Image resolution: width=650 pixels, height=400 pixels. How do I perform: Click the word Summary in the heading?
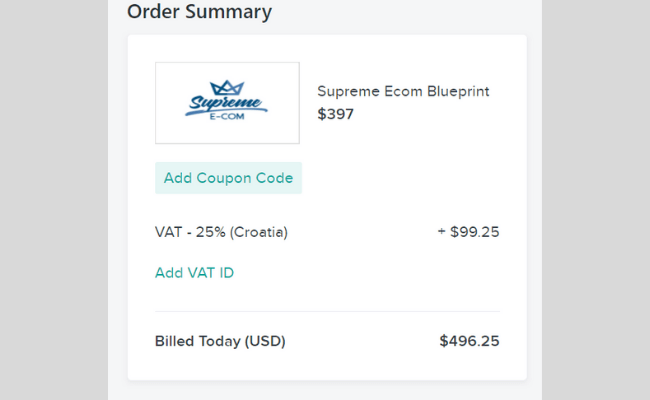pos(228,12)
